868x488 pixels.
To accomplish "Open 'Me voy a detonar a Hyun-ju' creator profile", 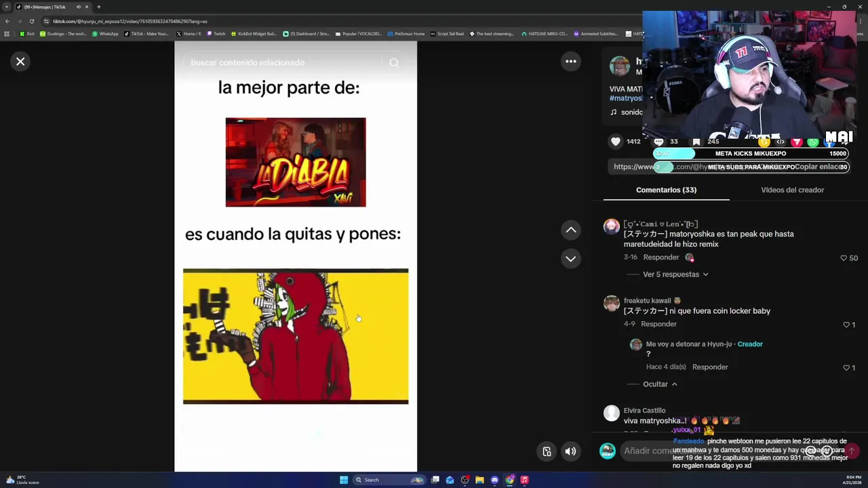I will pos(689,344).
